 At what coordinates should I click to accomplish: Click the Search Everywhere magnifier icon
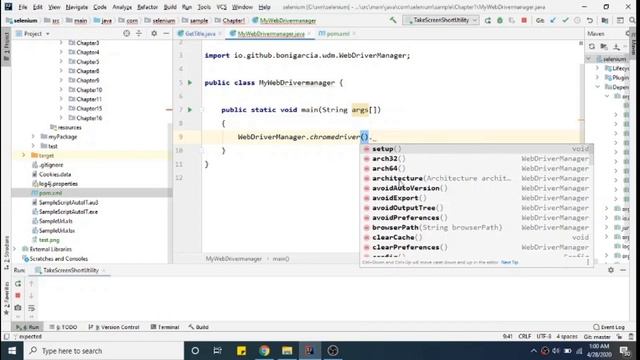coord(632,20)
